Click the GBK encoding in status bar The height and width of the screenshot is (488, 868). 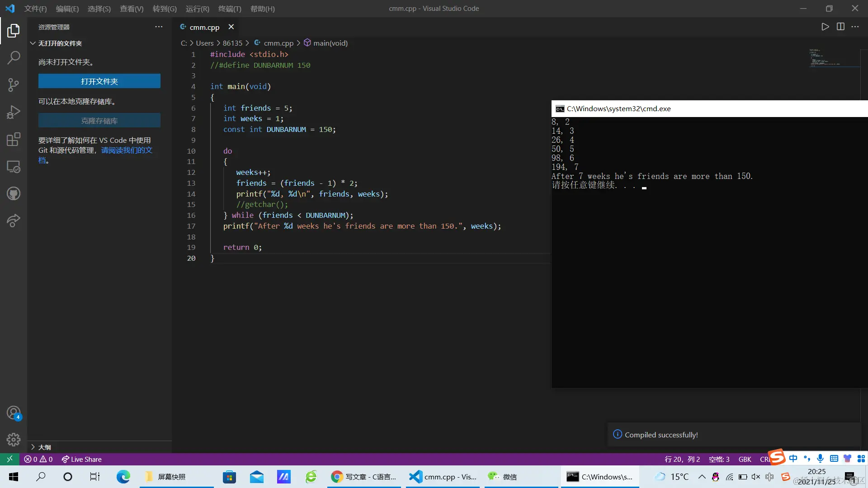click(x=745, y=459)
